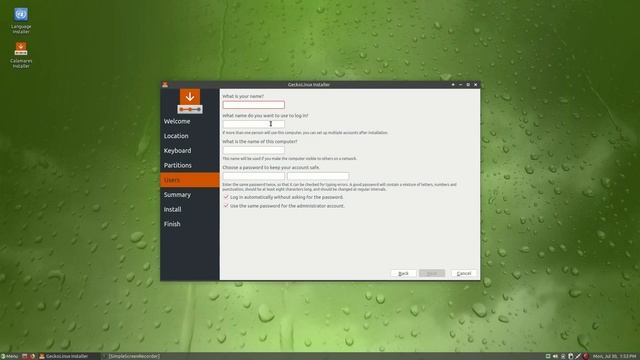Click the 'What is your name?' label

[243, 96]
